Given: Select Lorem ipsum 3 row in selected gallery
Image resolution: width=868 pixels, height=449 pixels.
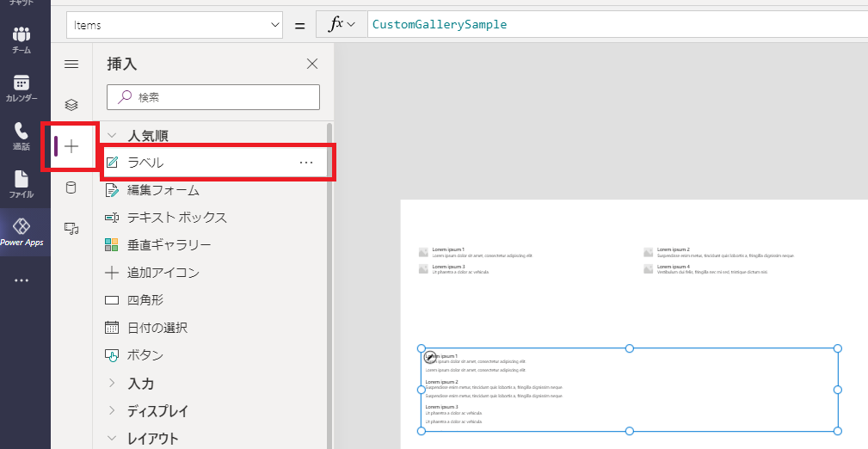Looking at the screenshot, I should 454,414.
